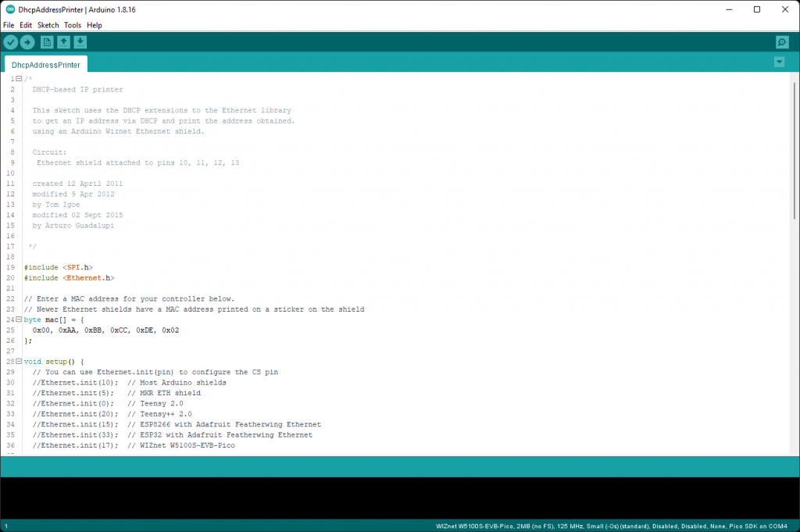This screenshot has height=532, width=800.
Task: Click the '// Newer Ethernet shields have' comment line
Action: pos(194,309)
